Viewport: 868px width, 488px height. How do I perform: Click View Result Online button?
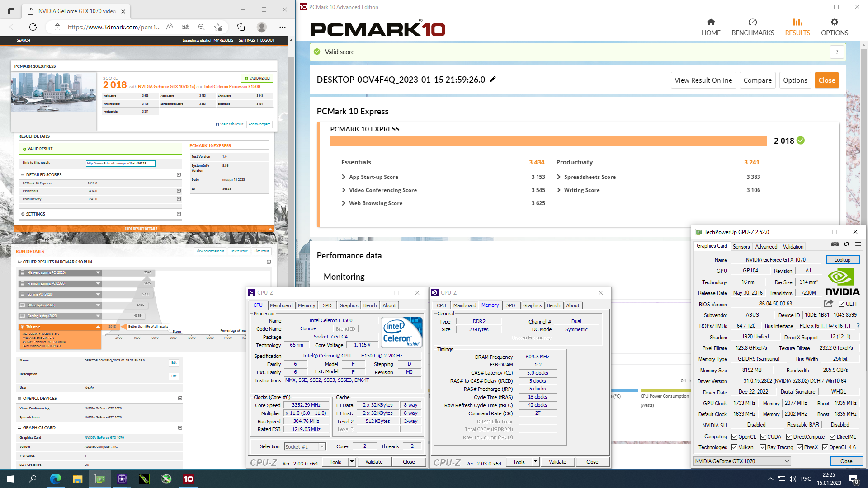click(x=703, y=80)
